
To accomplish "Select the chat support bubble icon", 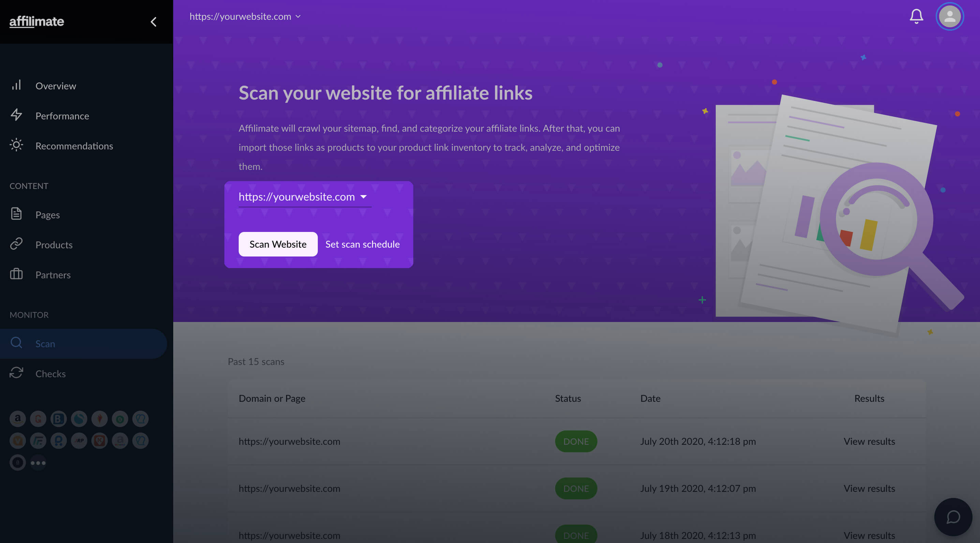I will pos(953,516).
